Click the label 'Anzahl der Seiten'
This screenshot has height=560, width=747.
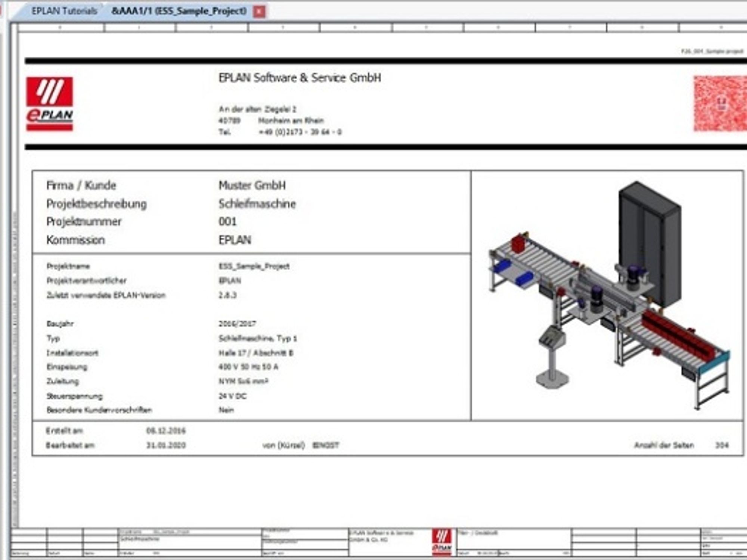click(x=664, y=445)
